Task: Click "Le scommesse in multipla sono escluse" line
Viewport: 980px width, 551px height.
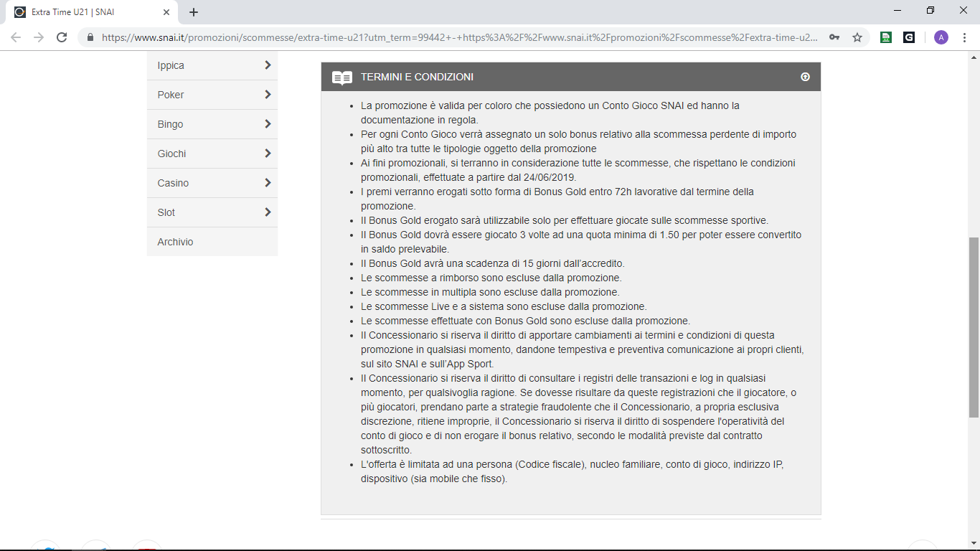Action: point(490,292)
